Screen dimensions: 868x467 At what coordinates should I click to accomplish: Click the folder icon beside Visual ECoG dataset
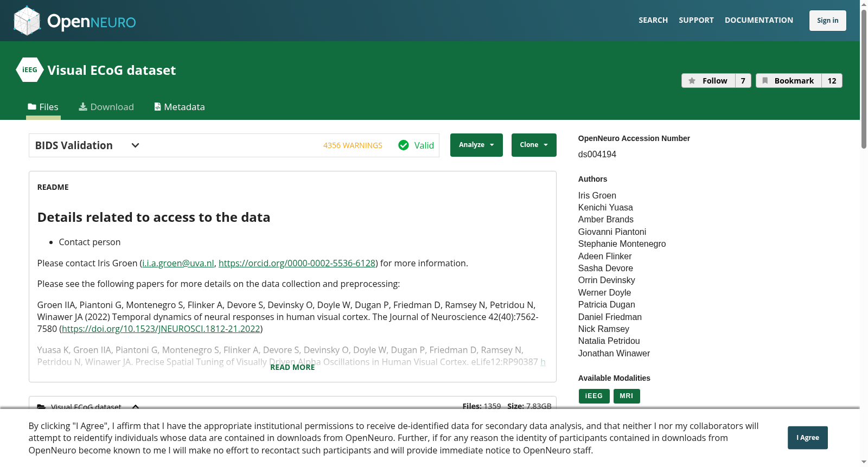41,407
